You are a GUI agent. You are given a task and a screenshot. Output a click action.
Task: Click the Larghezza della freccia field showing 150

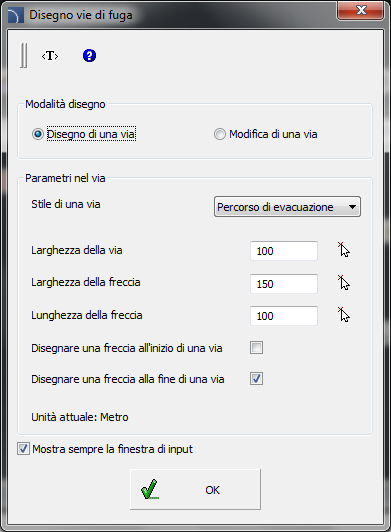[284, 284]
